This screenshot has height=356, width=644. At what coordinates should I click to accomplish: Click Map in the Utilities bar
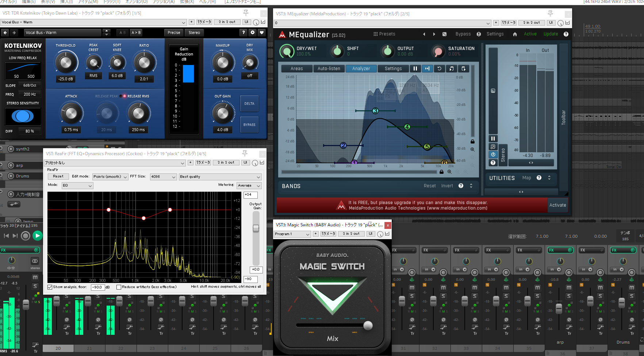526,178
